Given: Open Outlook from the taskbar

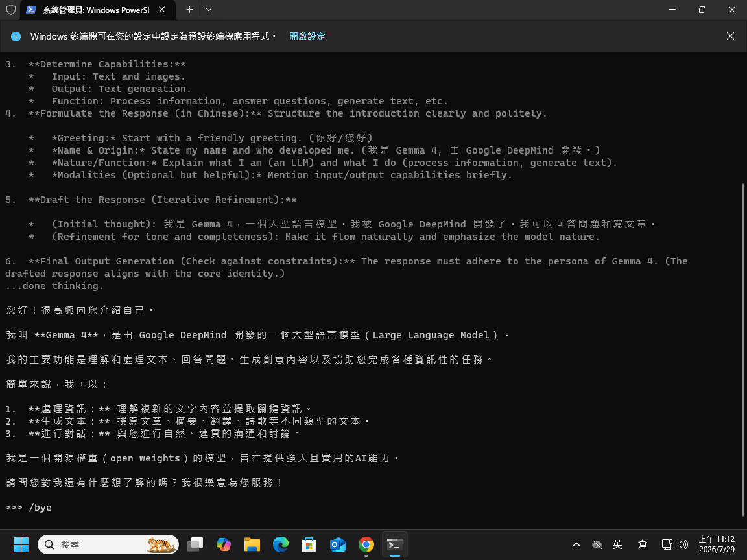Looking at the screenshot, I should (338, 544).
